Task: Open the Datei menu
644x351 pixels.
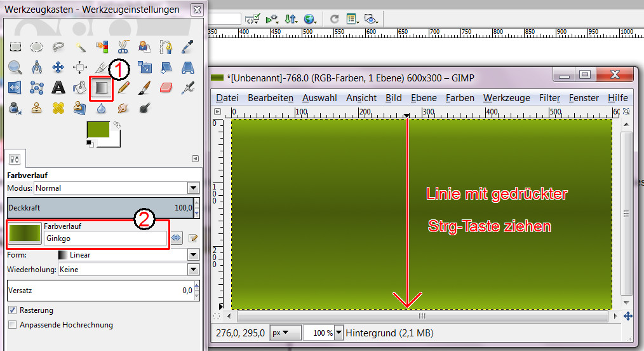Action: tap(227, 98)
